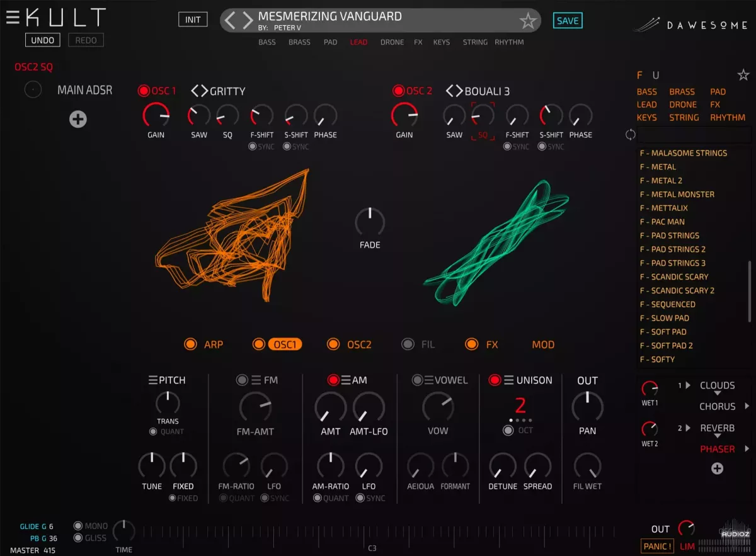Viewport: 756px width, 556px height.
Task: Open the AM section menu icon
Action: (346, 380)
